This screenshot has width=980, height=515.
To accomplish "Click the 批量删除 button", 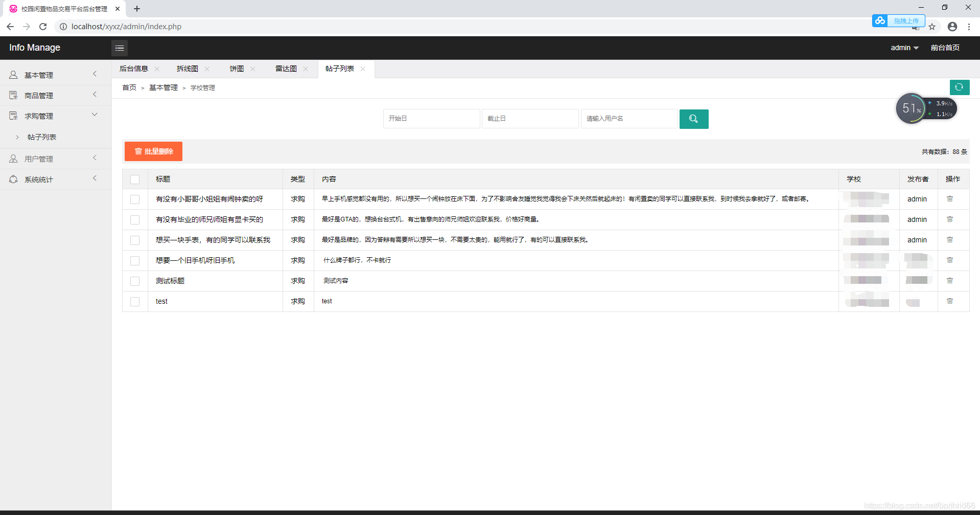I will pyautogui.click(x=153, y=151).
